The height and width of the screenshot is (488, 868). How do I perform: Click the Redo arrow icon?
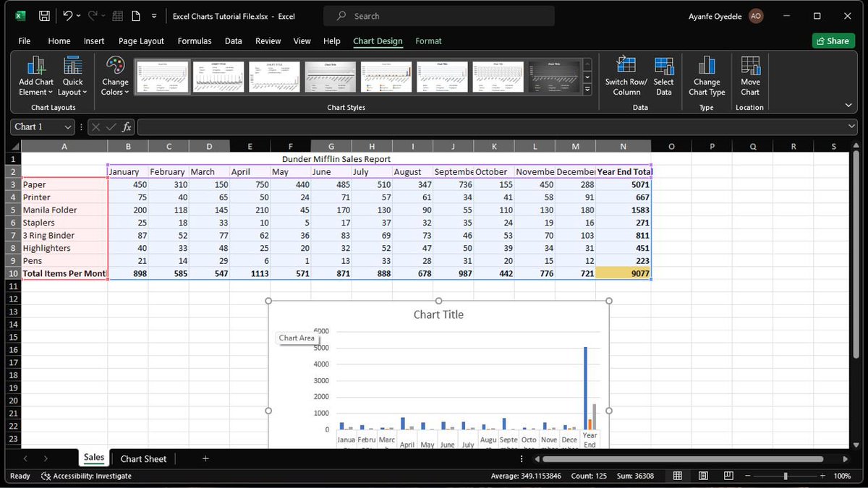(x=93, y=15)
